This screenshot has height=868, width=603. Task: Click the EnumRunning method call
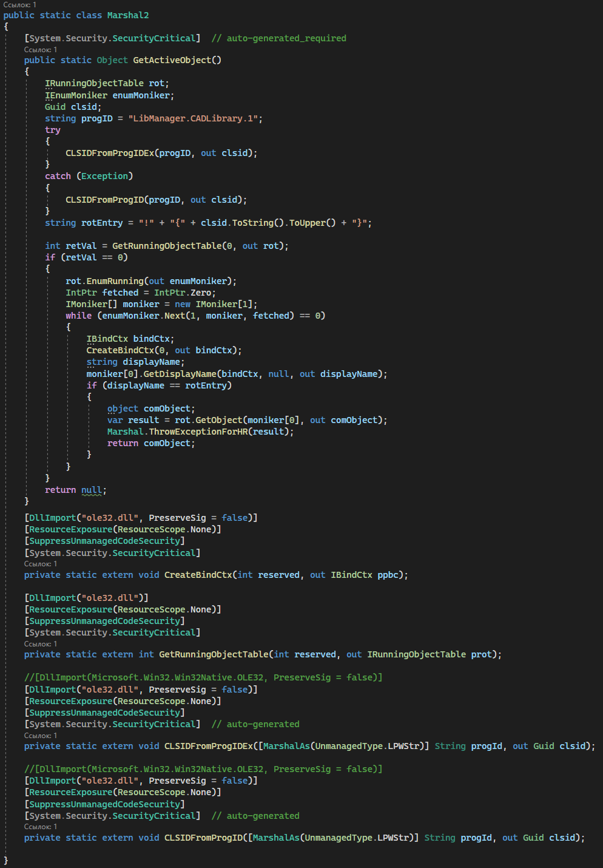tap(115, 281)
